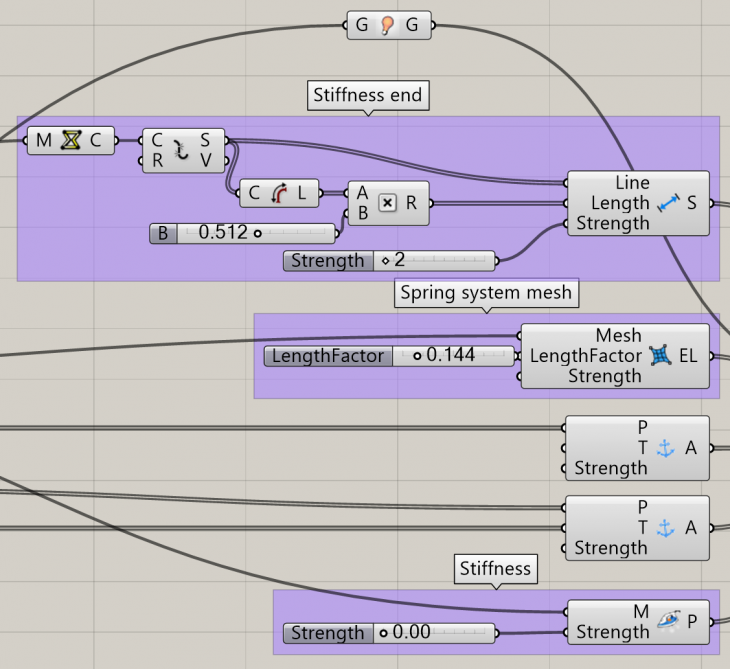
Task: Click the "Spring system mesh" group label
Action: tap(486, 293)
